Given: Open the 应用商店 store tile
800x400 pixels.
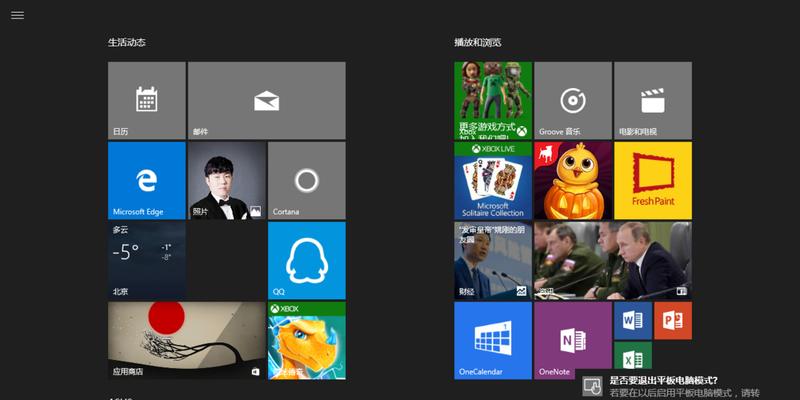Looking at the screenshot, I should (x=187, y=340).
